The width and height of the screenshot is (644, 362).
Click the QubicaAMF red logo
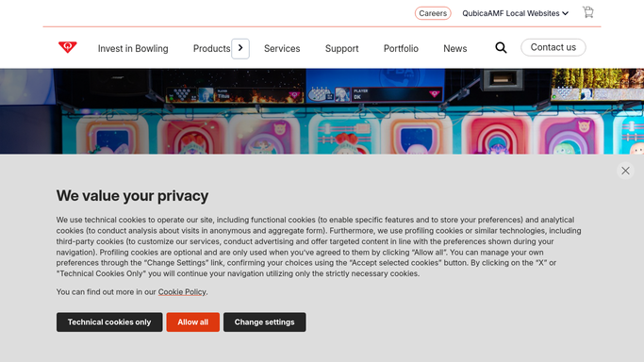[67, 47]
